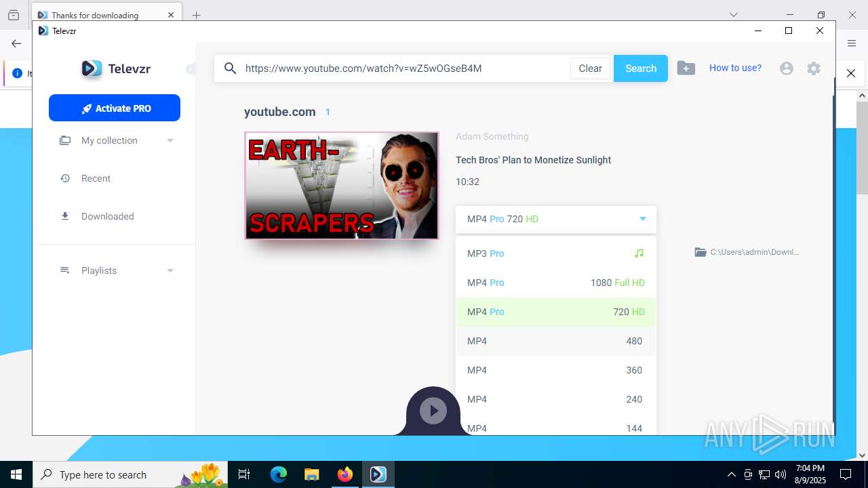The width and height of the screenshot is (868, 488).
Task: Select MP4 Pro 720 HD option
Action: (556, 312)
